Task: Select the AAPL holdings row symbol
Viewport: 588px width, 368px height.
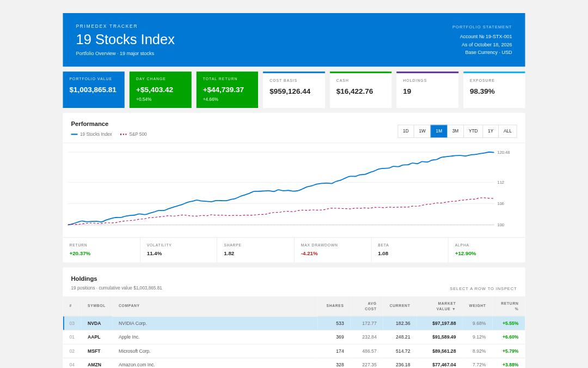Action: coord(94,337)
